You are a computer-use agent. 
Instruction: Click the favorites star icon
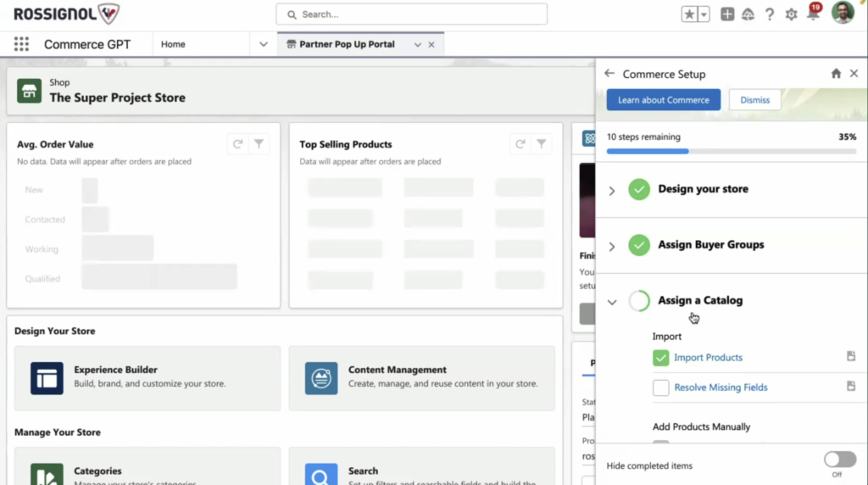click(689, 14)
